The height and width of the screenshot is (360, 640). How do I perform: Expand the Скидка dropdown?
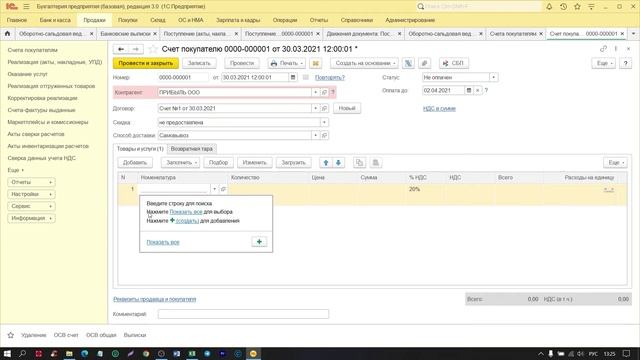tap(324, 122)
